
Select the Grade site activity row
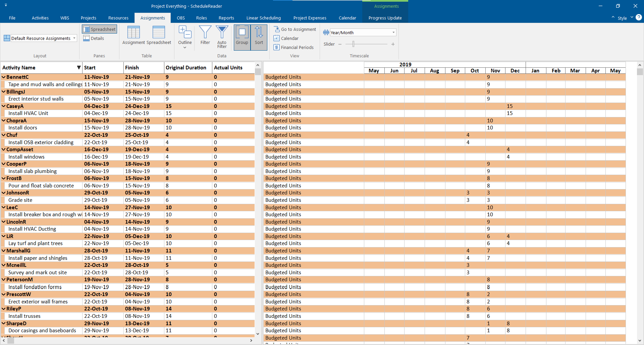(x=127, y=200)
